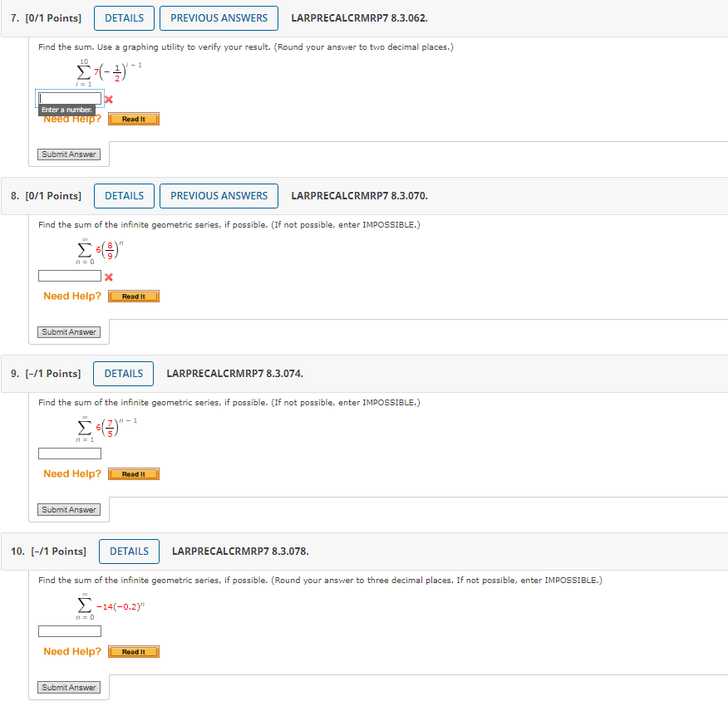Submit Answer for question 9
The image size is (728, 706).
coord(68,509)
